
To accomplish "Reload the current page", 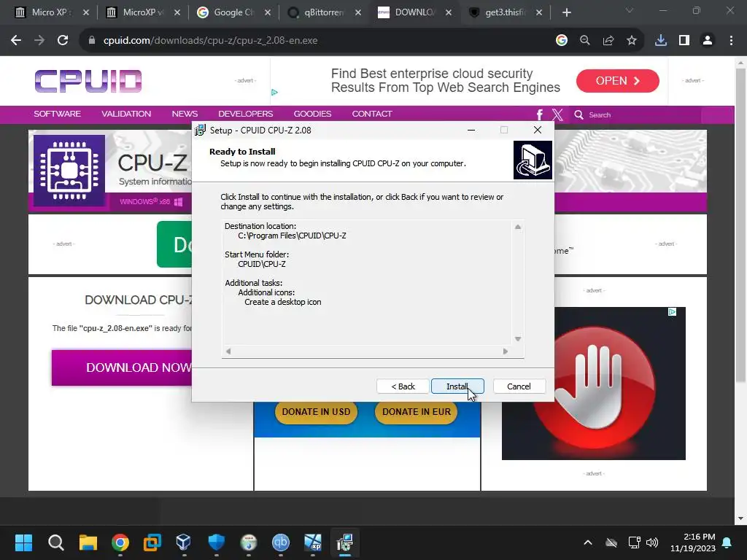I will (x=63, y=41).
